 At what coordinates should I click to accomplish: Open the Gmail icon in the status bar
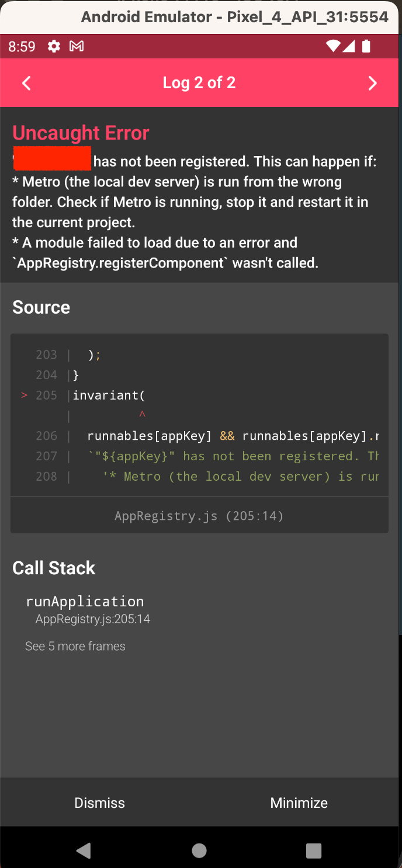[77, 46]
